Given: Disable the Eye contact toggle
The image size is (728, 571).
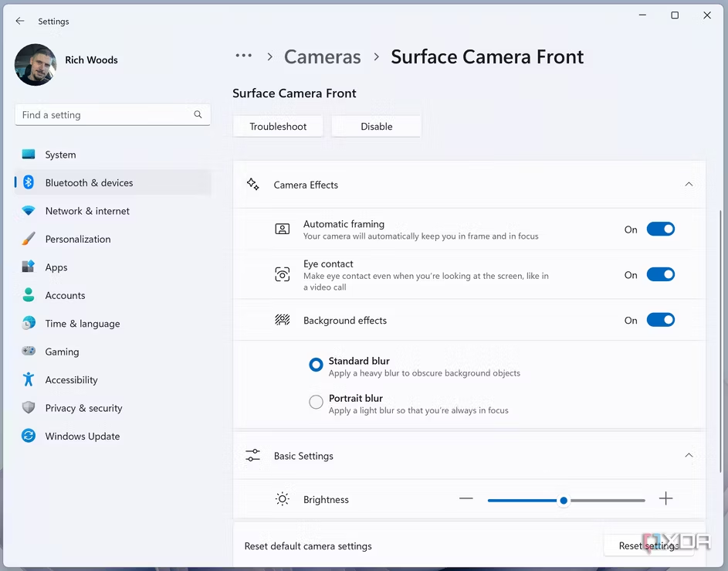Looking at the screenshot, I should (660, 274).
